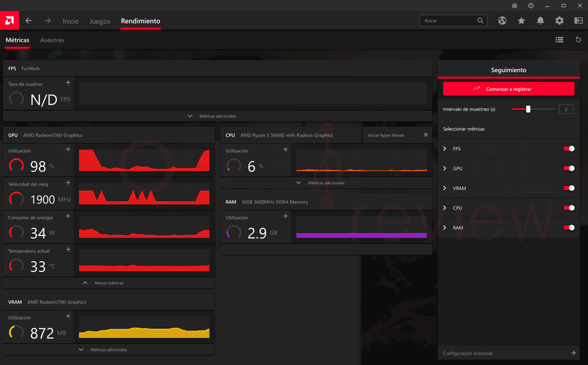Add RAM utilization with plus icon
588x365 pixels.
[x=285, y=216]
